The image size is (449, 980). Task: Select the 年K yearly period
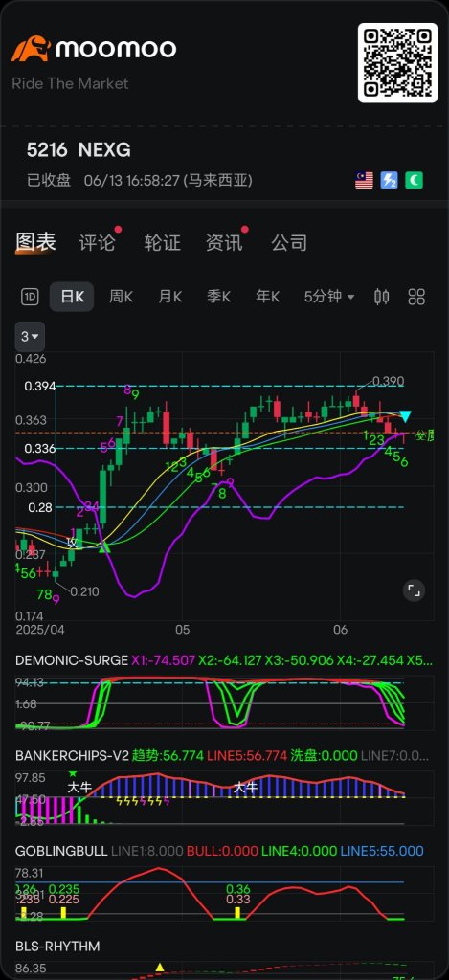268,297
